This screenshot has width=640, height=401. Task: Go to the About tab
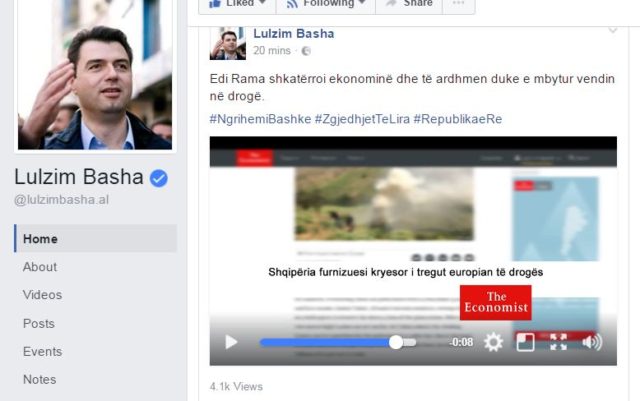40,267
